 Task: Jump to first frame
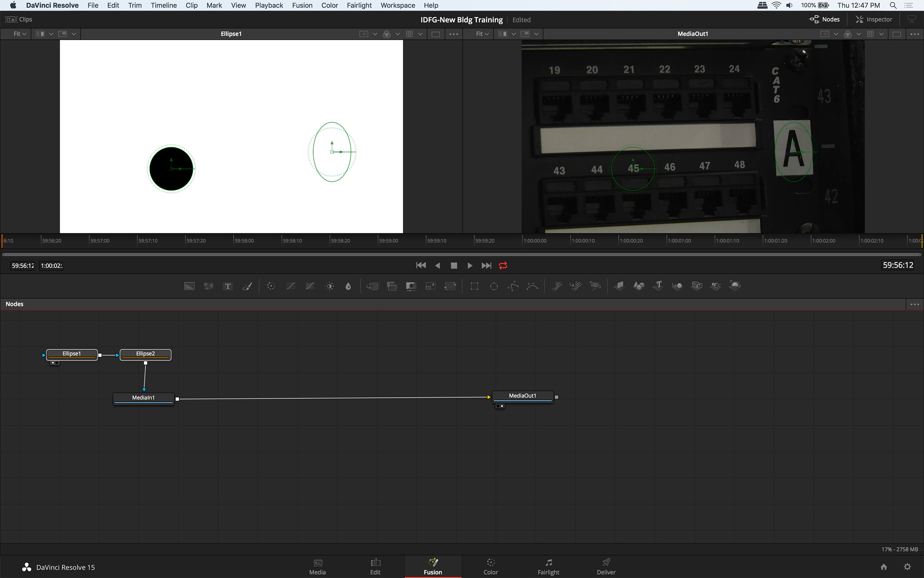click(x=421, y=265)
